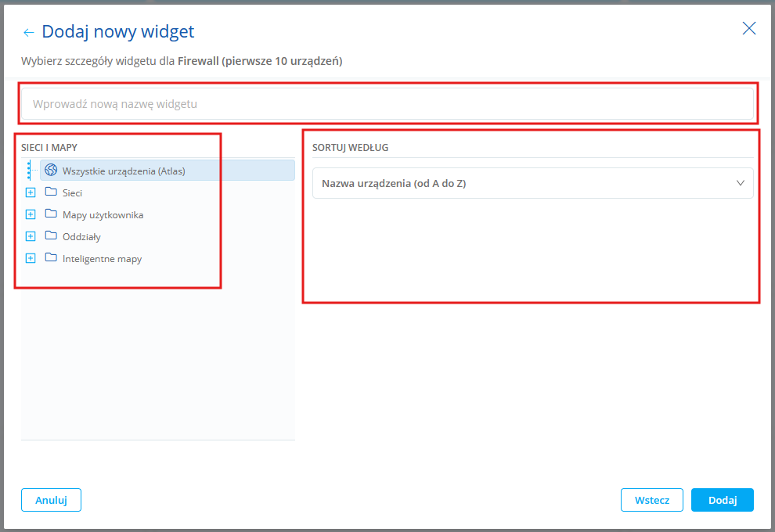Click the Inteligentne mapy folder icon
This screenshot has width=775, height=532.
52,258
